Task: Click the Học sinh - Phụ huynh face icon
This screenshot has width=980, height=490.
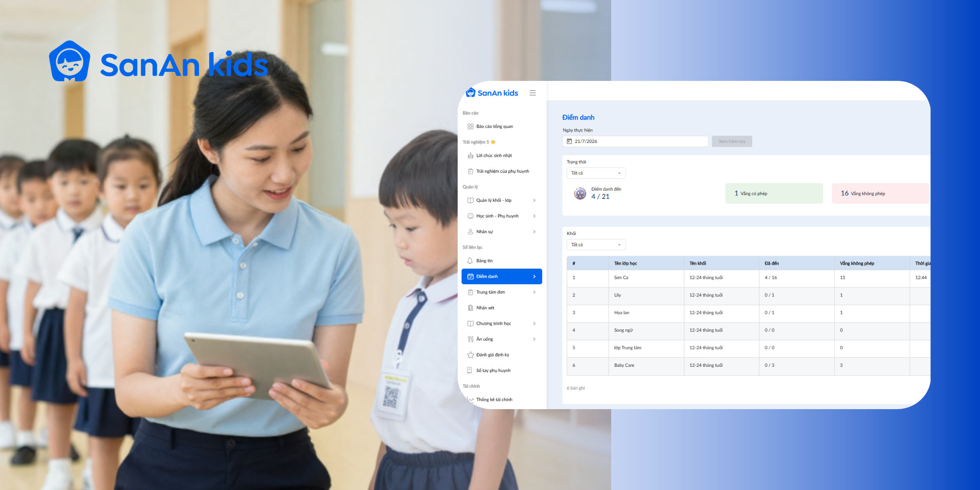Action: [470, 216]
